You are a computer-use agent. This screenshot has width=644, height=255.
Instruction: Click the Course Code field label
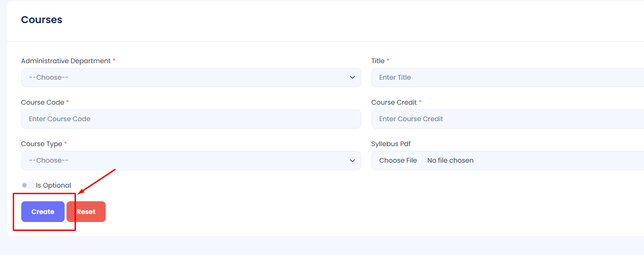pos(42,102)
